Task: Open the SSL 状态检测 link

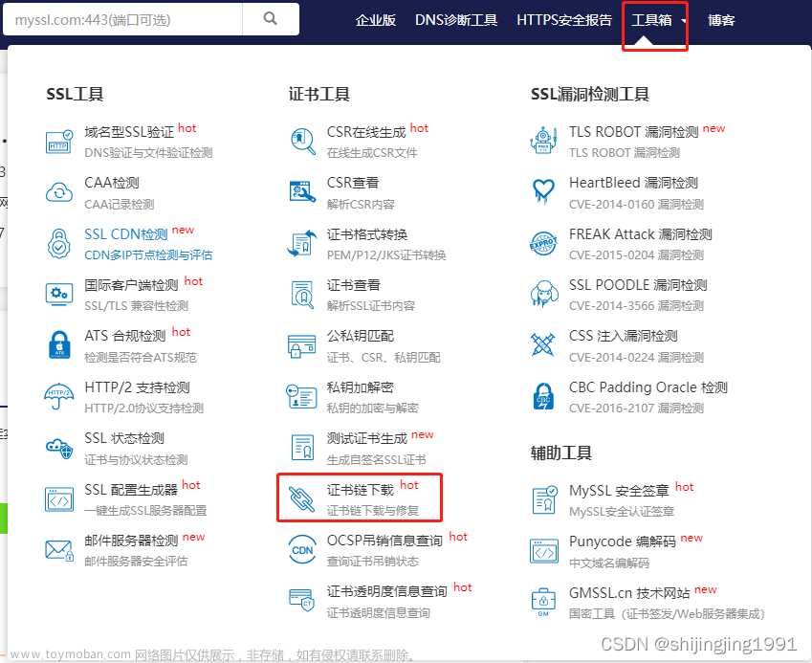Action: pos(124,438)
